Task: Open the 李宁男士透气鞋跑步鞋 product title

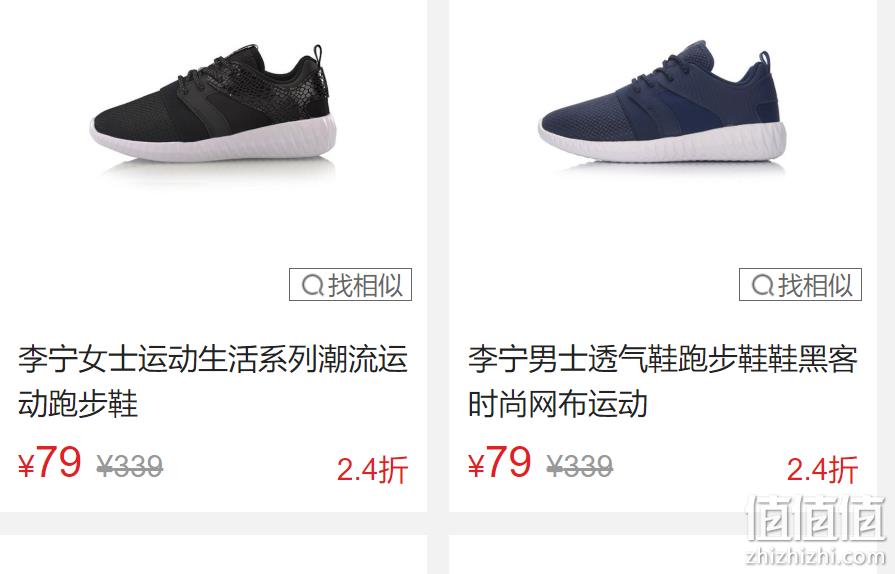Action: click(x=663, y=381)
